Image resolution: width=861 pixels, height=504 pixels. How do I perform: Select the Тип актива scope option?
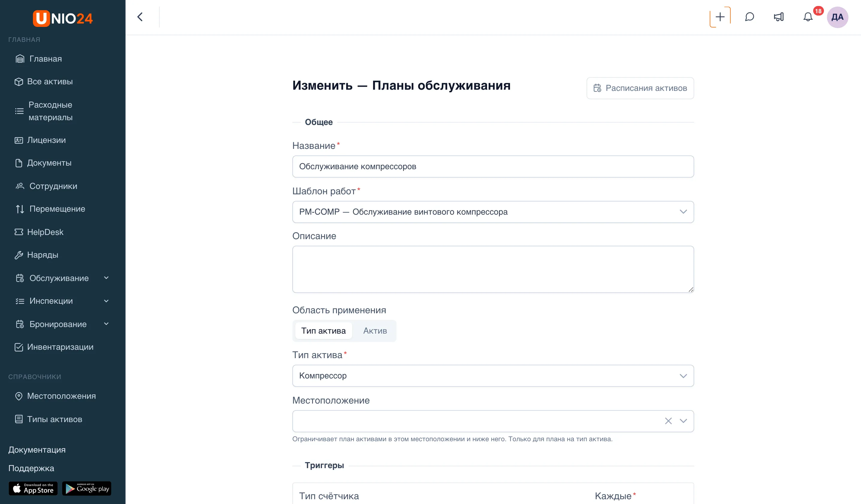[323, 331]
